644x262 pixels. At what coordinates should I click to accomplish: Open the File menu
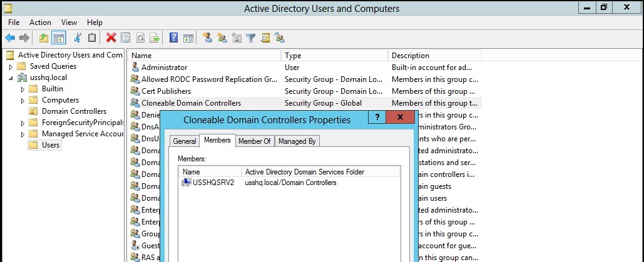click(x=14, y=23)
